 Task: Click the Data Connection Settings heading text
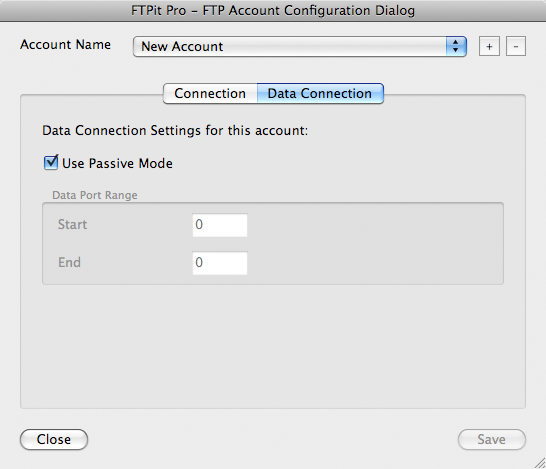point(175,131)
